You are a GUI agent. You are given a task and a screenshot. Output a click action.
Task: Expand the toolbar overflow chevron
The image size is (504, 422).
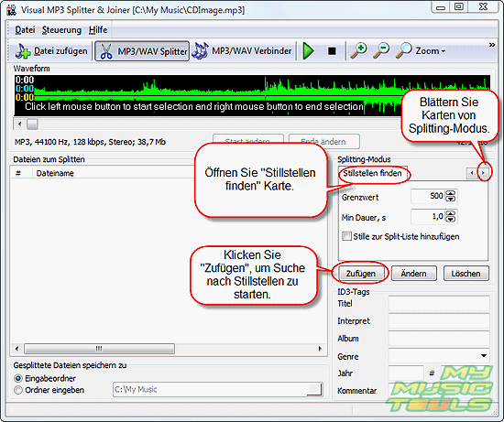[492, 45]
